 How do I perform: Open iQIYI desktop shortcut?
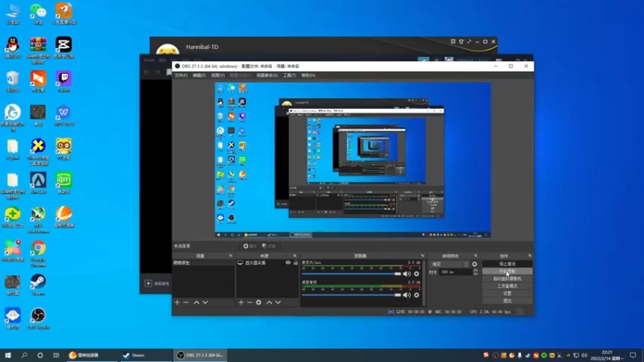pyautogui.click(x=64, y=183)
